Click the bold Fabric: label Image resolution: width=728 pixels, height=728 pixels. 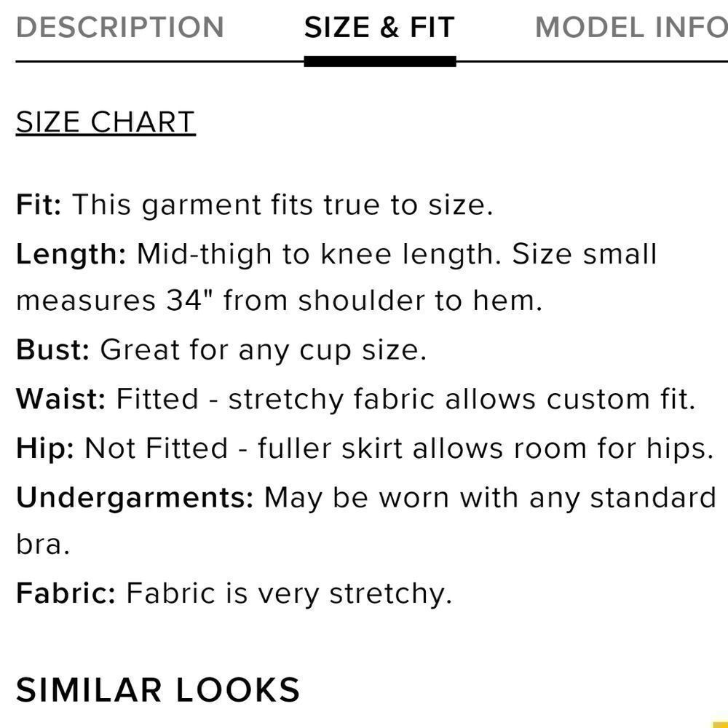66,593
